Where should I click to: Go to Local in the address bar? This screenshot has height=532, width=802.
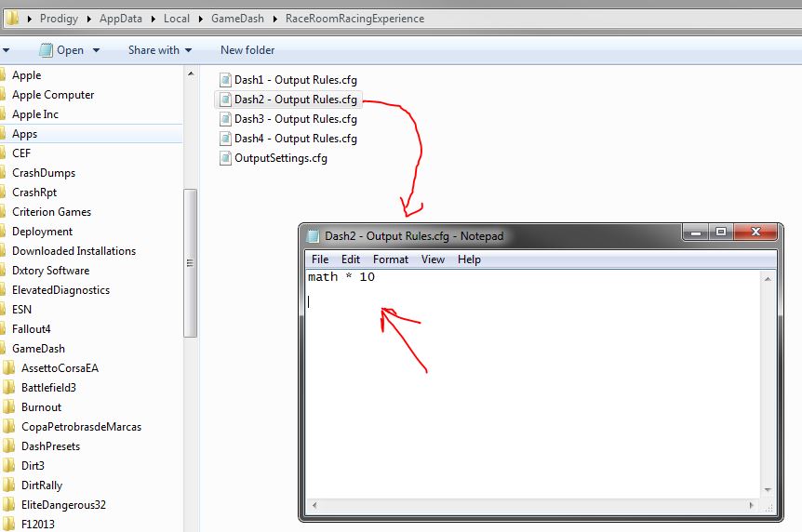point(177,19)
